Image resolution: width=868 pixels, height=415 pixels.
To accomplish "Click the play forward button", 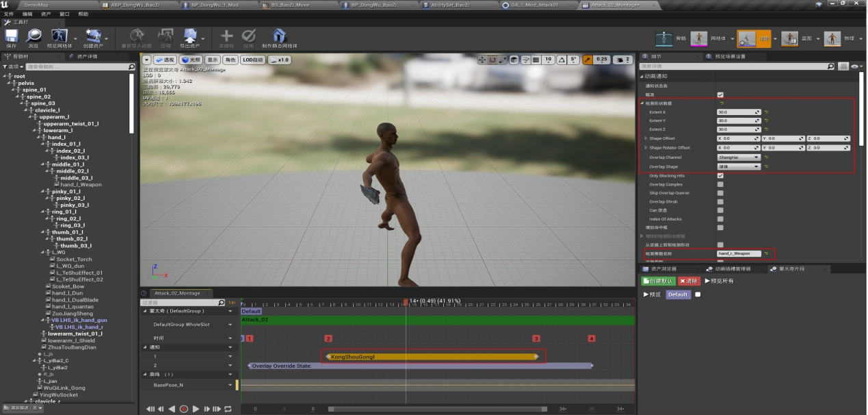I will pos(196,409).
